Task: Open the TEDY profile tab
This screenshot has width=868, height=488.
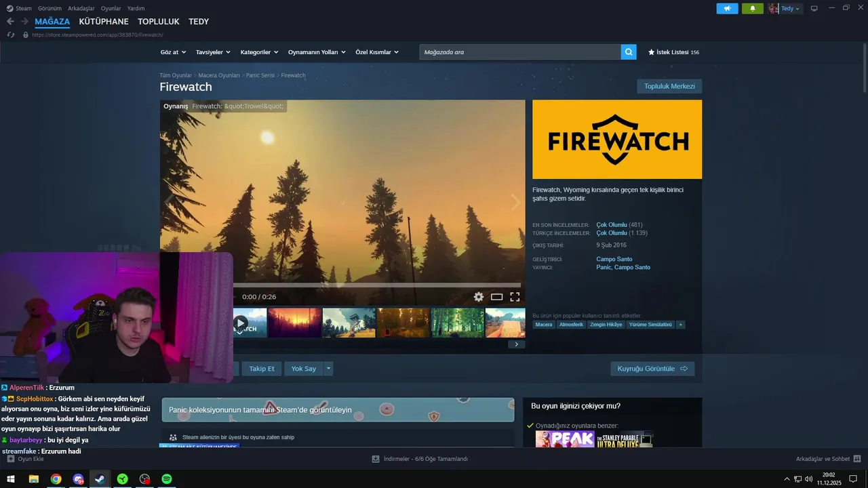Action: (199, 22)
